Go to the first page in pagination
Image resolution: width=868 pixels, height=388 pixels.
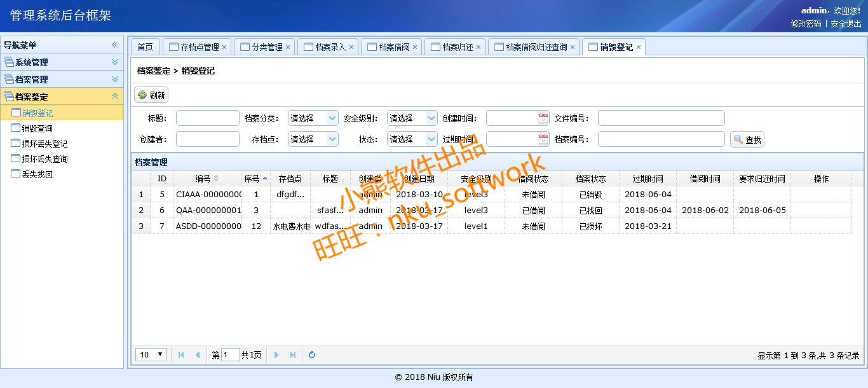point(181,355)
